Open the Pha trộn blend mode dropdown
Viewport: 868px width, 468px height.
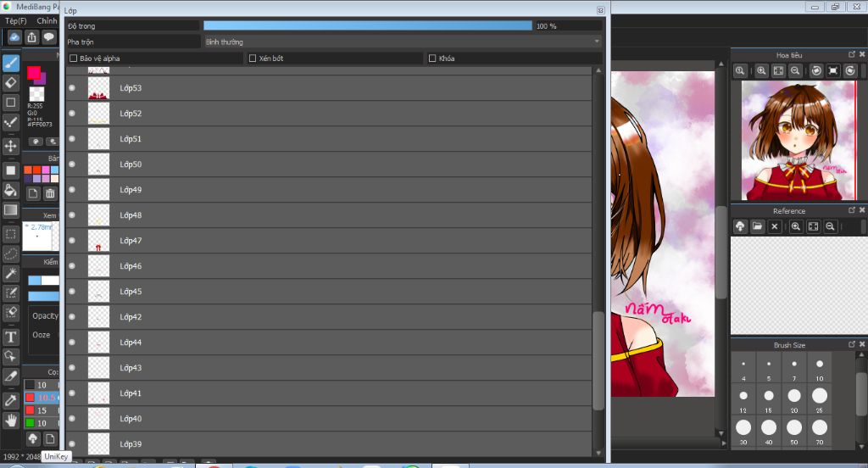(x=403, y=42)
